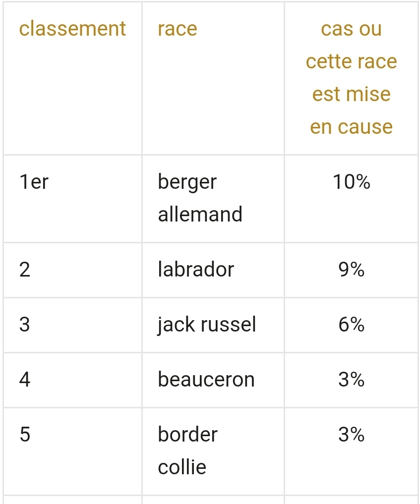
Task: Select the 'labrador' race cell
Action: [196, 270]
